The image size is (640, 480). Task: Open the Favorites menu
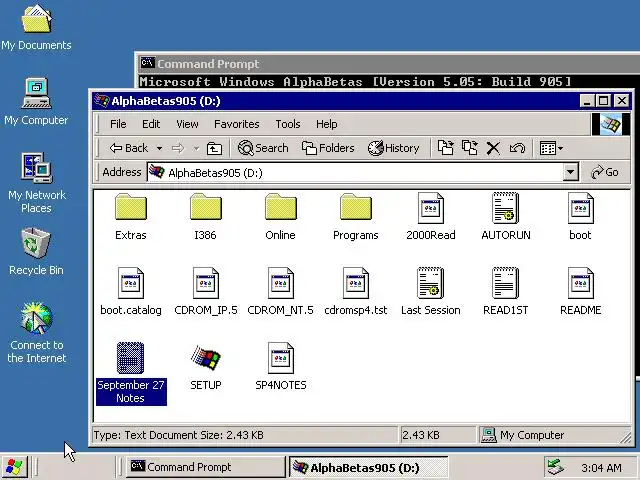pos(237,124)
